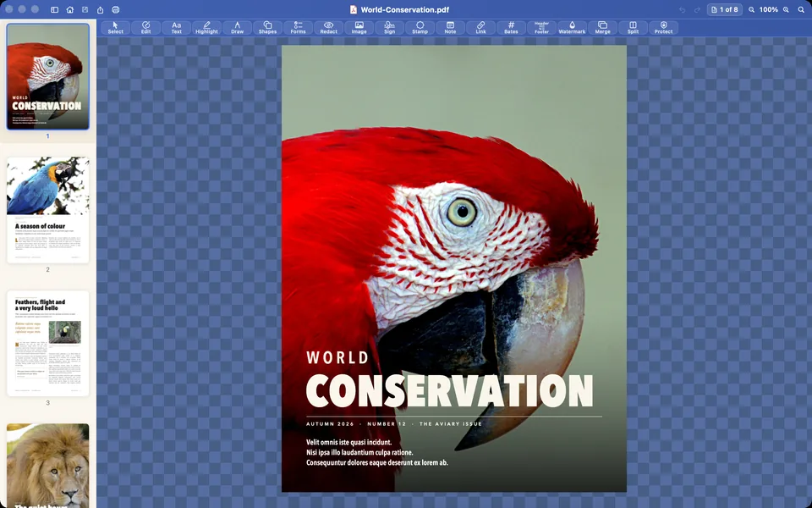The height and width of the screenshot is (508, 812).
Task: Click the CONSERVATION title on the page
Action: tap(449, 390)
